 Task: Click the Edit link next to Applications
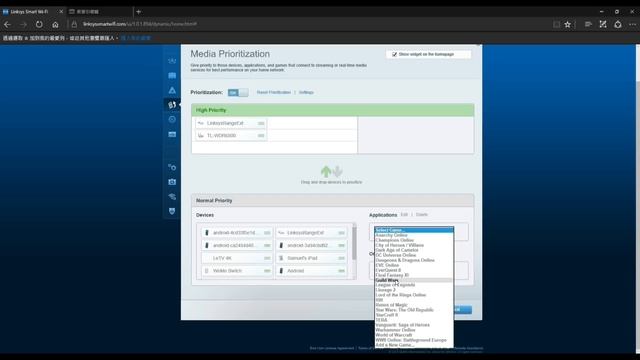[404, 215]
